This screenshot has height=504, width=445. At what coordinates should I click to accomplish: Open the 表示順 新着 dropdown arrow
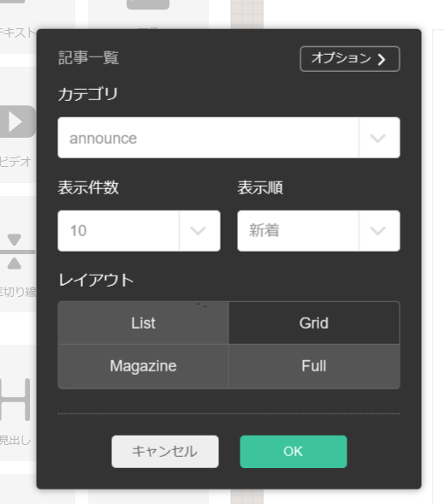click(x=377, y=231)
